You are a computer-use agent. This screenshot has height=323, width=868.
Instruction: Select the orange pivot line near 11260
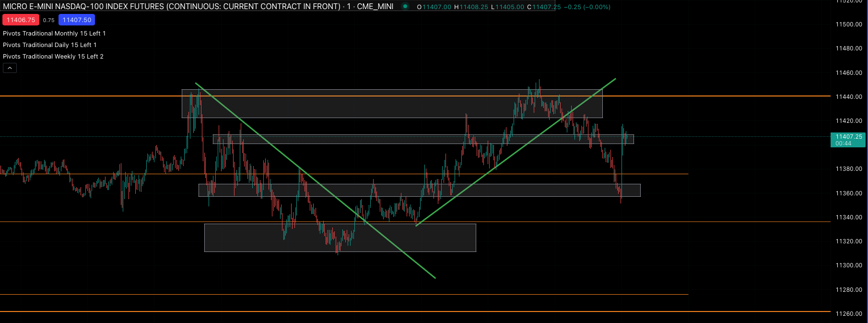coord(415,311)
